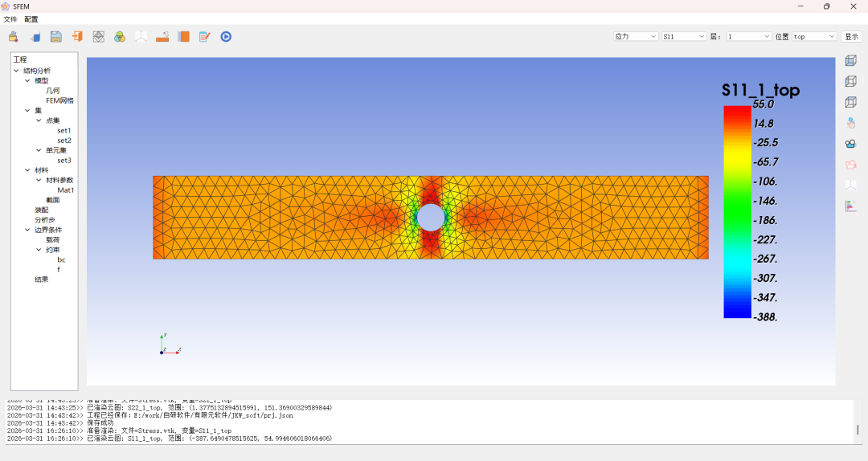Screen dimensions: 868x461
Task: Select Mat1 material in the tree
Action: [x=65, y=190]
